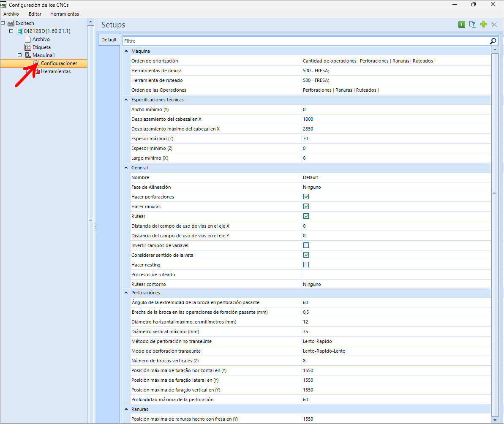Image resolution: width=504 pixels, height=424 pixels.
Task: Uncheck the Rutear checkbox
Action: point(306,216)
